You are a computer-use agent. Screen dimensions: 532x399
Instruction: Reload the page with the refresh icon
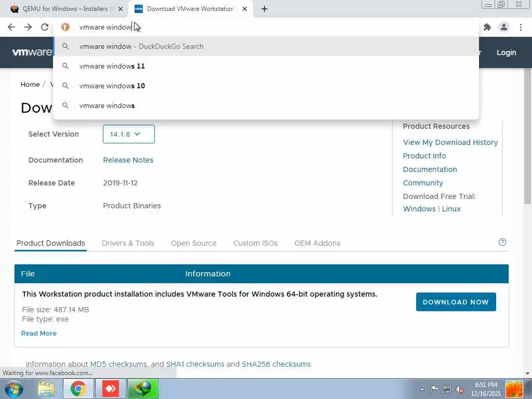[45, 27]
